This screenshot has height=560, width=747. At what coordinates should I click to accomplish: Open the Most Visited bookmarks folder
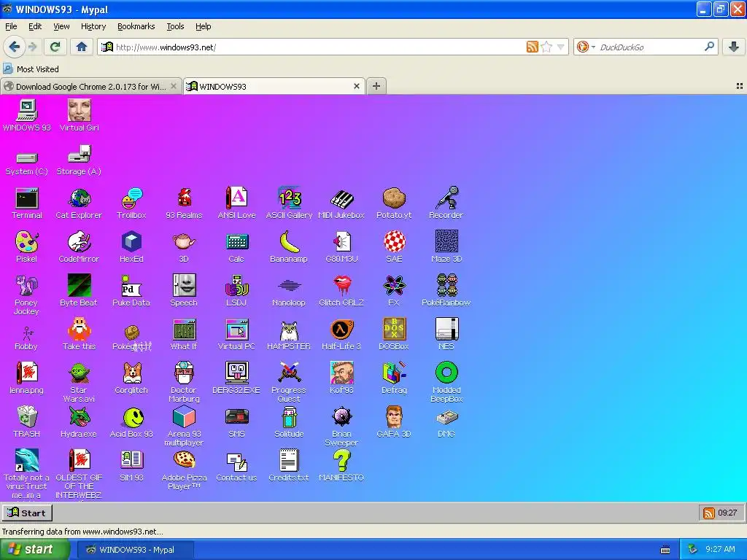pos(31,69)
